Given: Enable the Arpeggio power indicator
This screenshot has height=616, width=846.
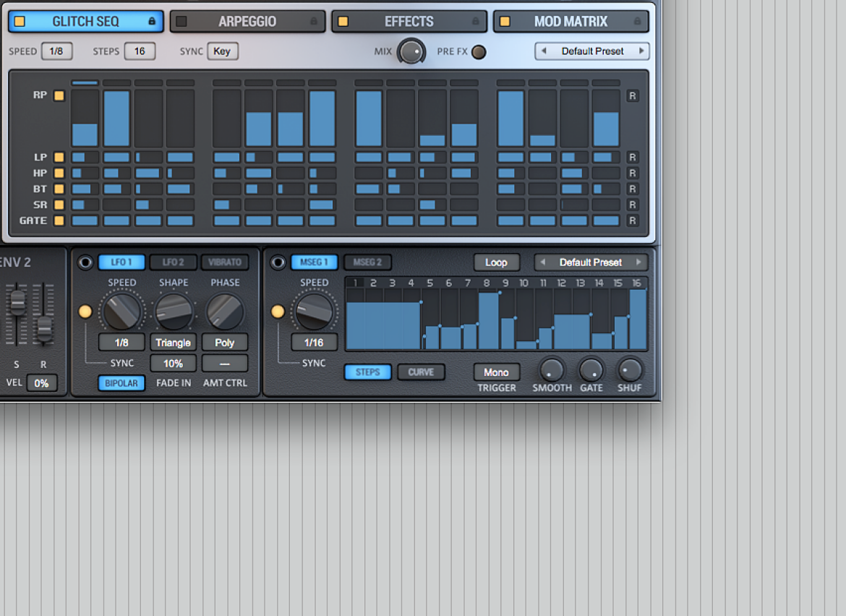Looking at the screenshot, I should (181, 22).
